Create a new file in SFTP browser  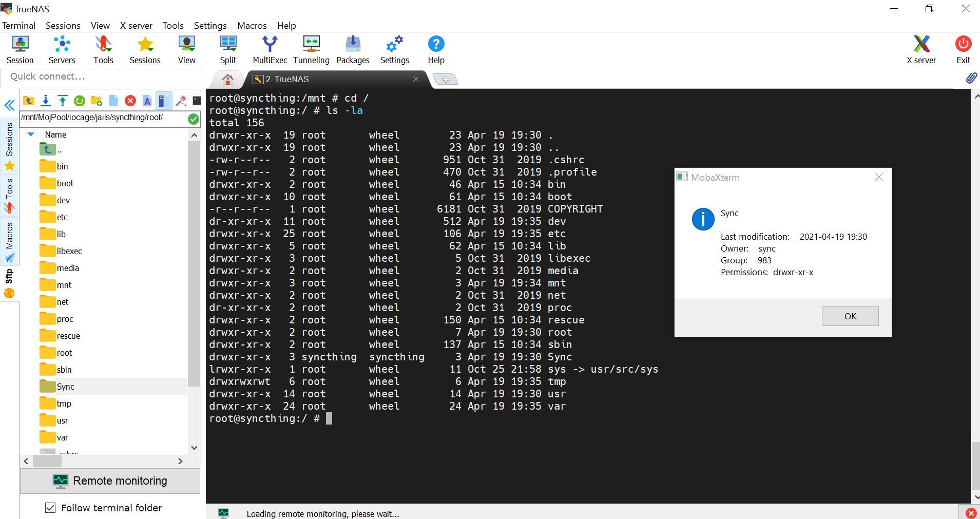click(113, 101)
